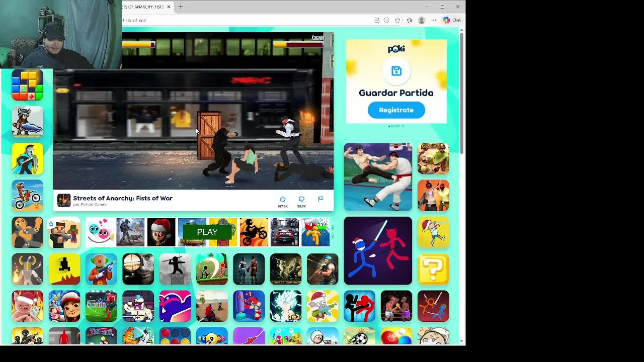Open the black stickman spear thrower game
Image resolution: width=644 pixels, height=362 pixels.
(x=175, y=269)
